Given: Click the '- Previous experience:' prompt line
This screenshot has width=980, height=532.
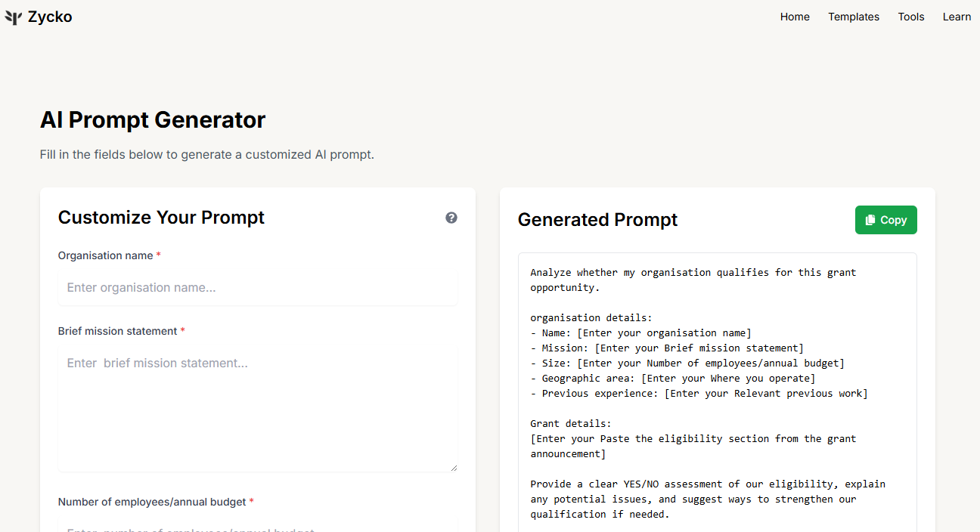Looking at the screenshot, I should (699, 394).
